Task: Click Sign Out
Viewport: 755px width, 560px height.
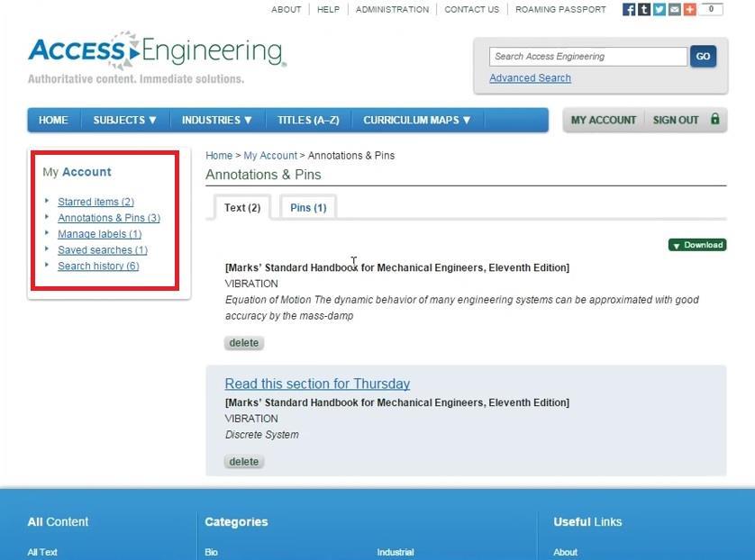Action: coord(676,120)
